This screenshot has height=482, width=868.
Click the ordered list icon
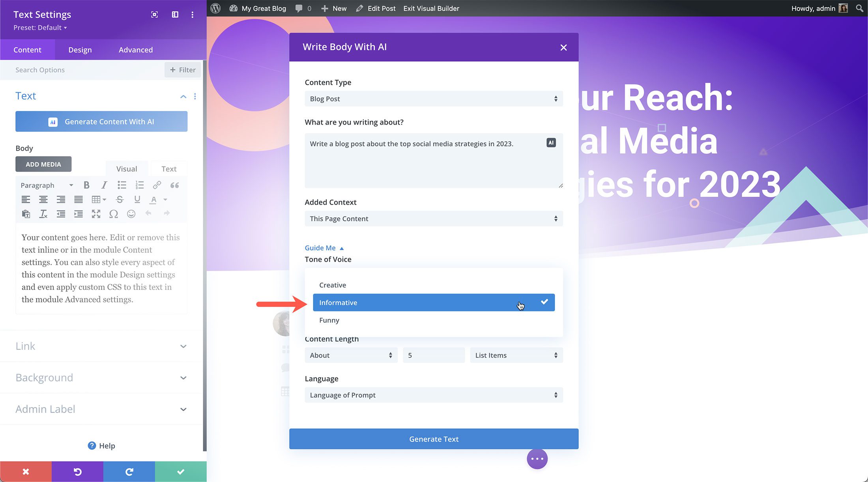click(140, 185)
